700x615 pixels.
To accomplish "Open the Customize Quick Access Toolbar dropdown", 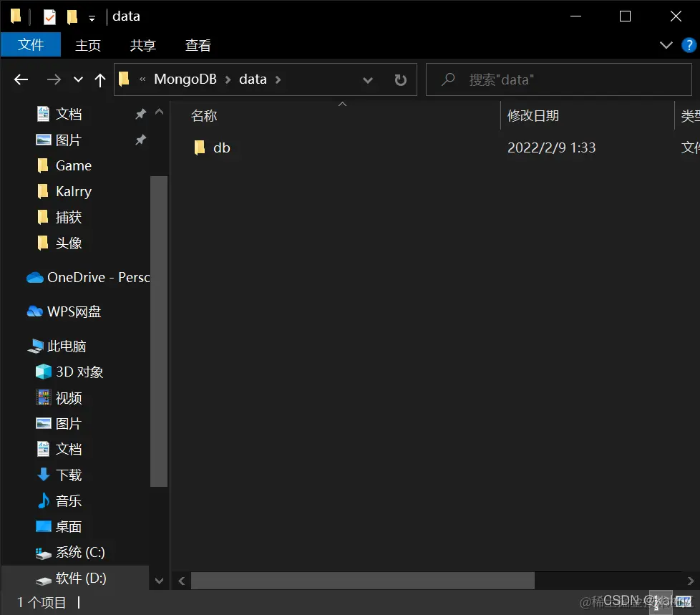I will pyautogui.click(x=92, y=19).
